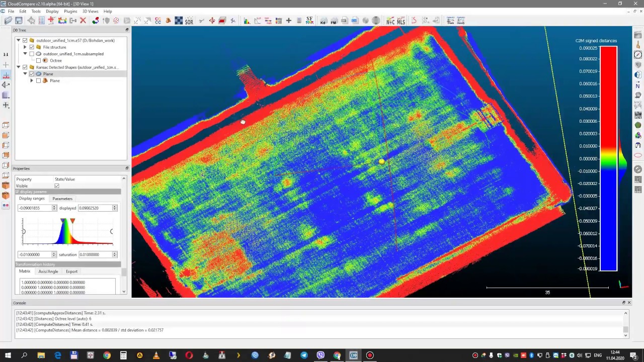This screenshot has width=644, height=362.
Task: Click the C2M signed distances color bar
Action: point(609,158)
